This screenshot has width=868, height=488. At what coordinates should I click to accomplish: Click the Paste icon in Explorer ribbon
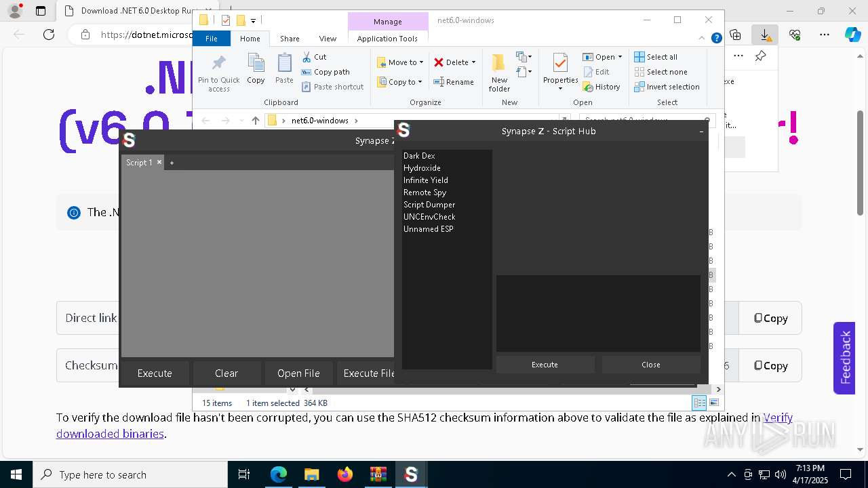pyautogui.click(x=284, y=68)
